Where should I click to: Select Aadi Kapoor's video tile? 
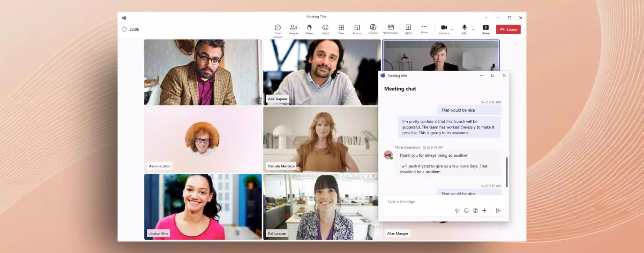click(x=322, y=72)
